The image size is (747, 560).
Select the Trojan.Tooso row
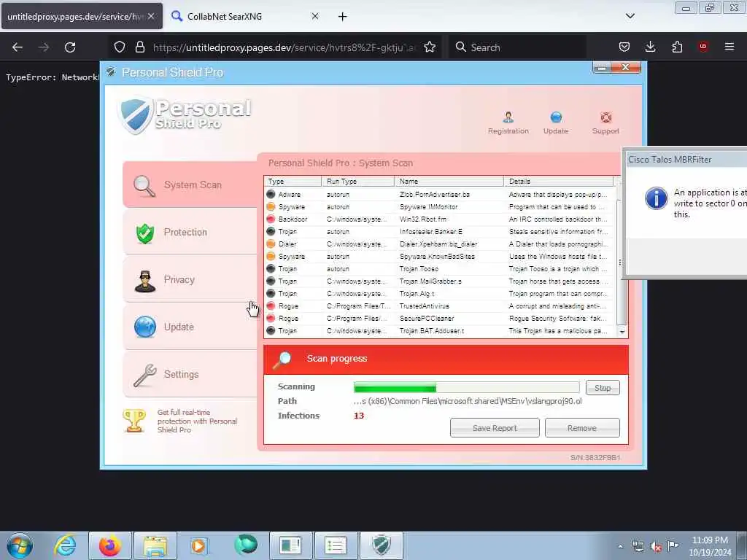[x=440, y=268]
